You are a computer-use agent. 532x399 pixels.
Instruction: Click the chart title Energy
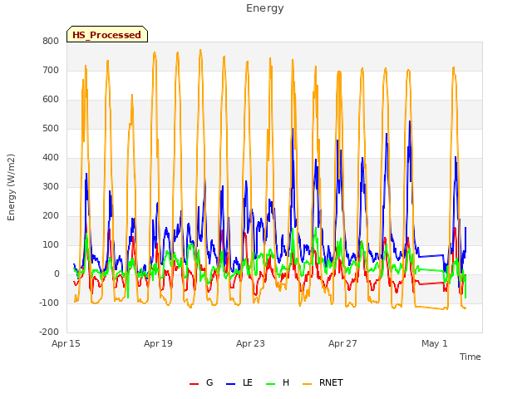pyautogui.click(x=265, y=8)
